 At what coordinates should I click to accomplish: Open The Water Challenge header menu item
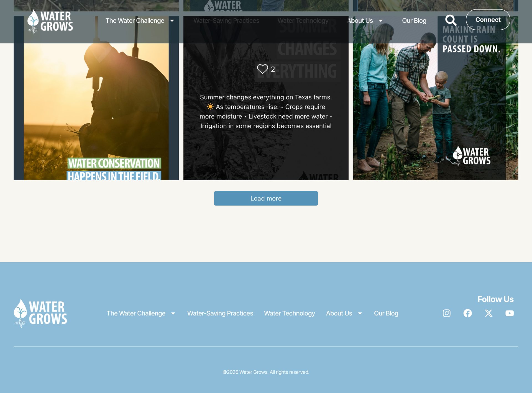(x=135, y=21)
